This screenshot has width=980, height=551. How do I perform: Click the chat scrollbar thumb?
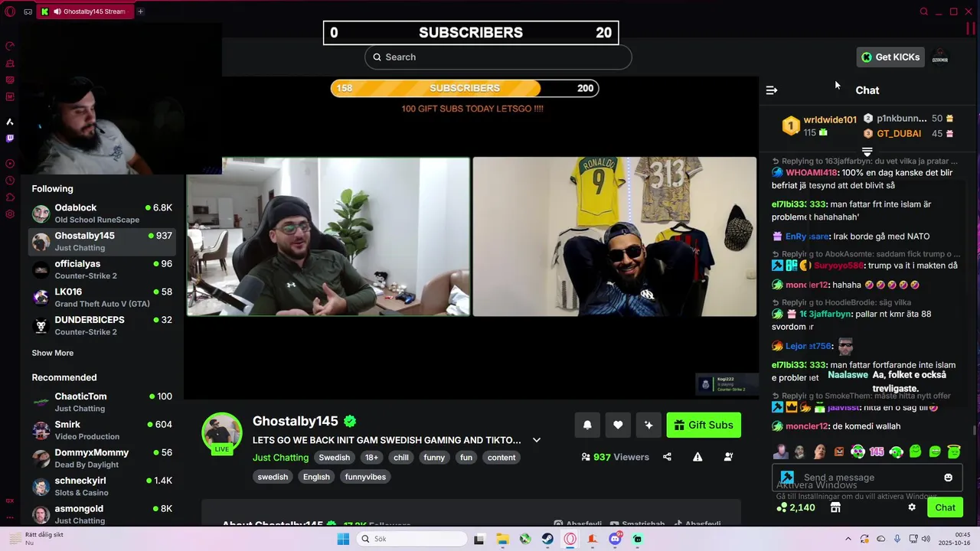coord(974,431)
